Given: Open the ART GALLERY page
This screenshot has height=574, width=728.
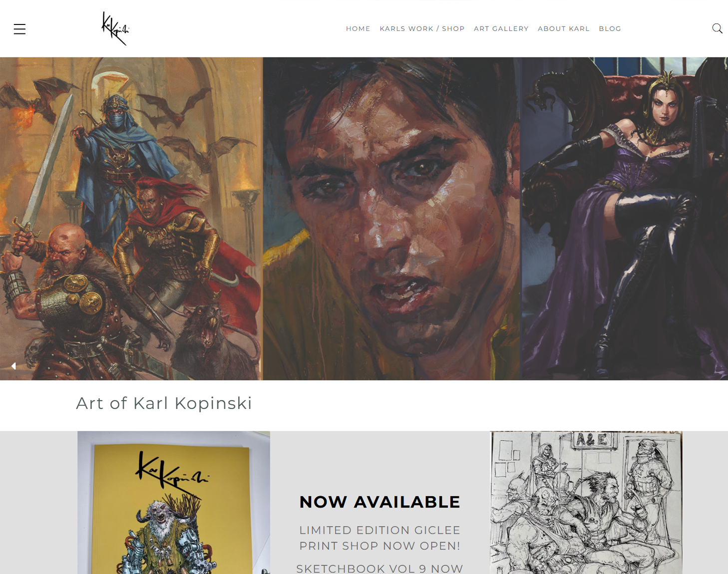Looking at the screenshot, I should 501,28.
